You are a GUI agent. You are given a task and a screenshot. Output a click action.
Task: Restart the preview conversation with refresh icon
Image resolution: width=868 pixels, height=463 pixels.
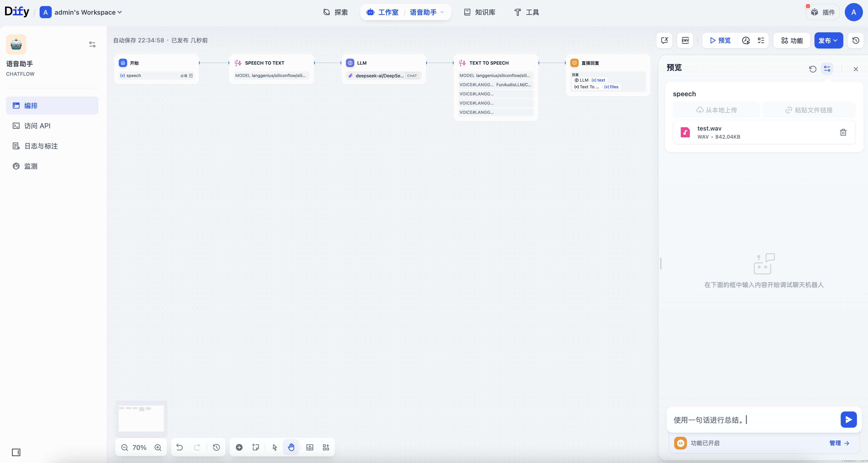pos(812,69)
